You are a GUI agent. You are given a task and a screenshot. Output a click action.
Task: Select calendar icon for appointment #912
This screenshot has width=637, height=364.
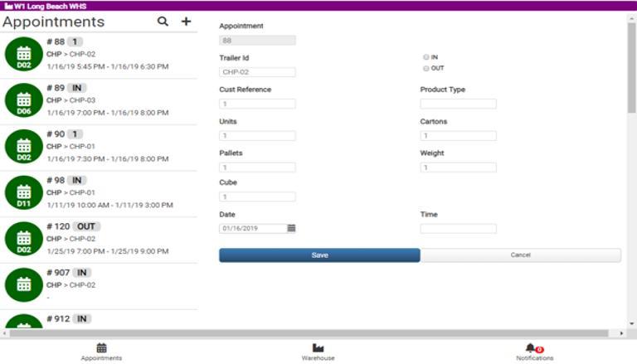pyautogui.click(x=23, y=322)
